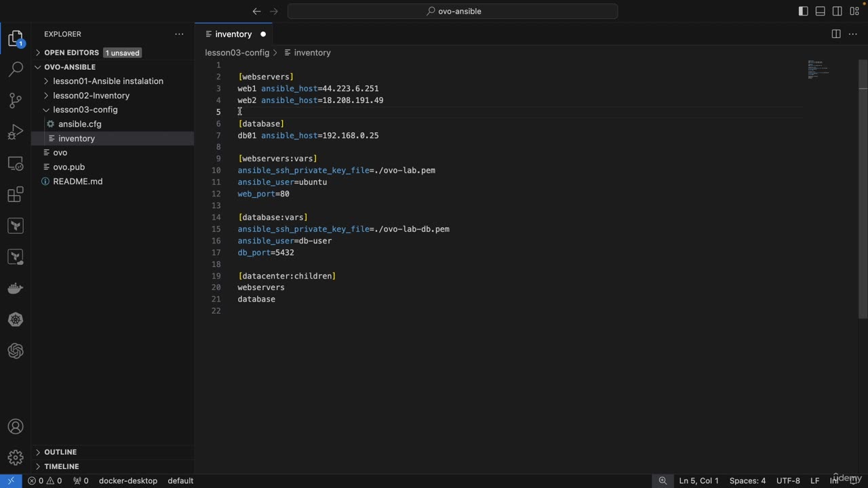Open the Accounts menu

(x=15, y=427)
